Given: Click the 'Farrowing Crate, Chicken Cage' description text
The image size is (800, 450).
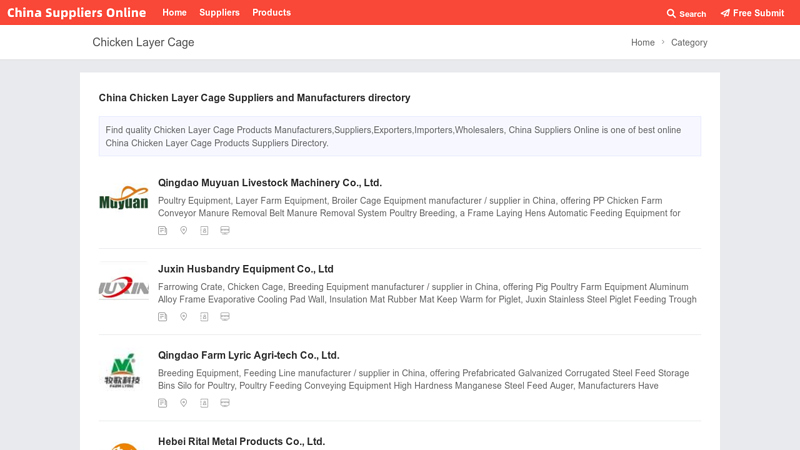Looking at the screenshot, I should pyautogui.click(x=427, y=293).
